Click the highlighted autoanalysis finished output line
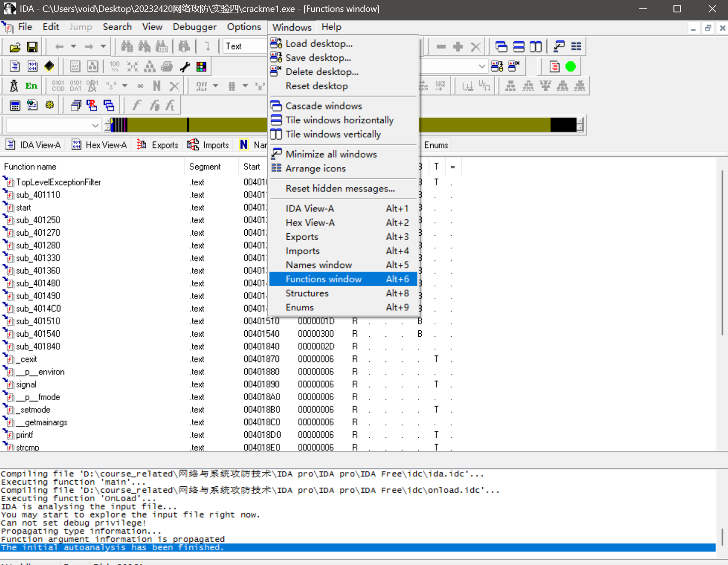 click(x=358, y=547)
